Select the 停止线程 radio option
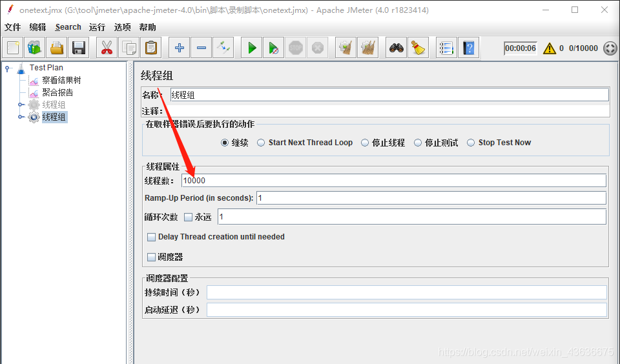Image resolution: width=620 pixels, height=364 pixels. coord(364,143)
